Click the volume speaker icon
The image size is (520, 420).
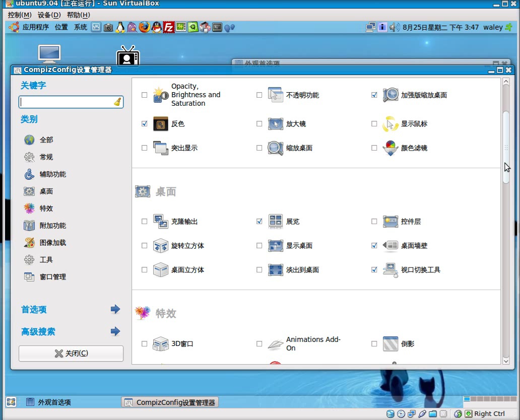click(x=394, y=27)
